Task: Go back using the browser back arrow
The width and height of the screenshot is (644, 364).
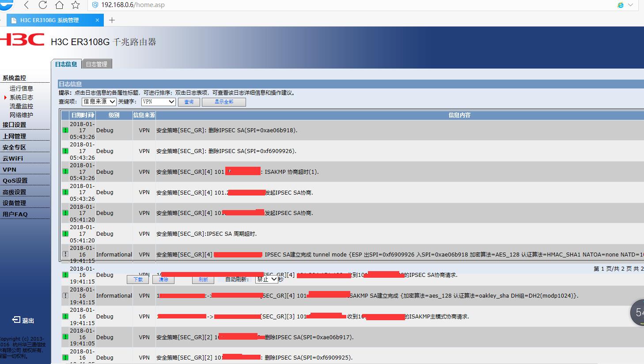Action: [x=27, y=5]
